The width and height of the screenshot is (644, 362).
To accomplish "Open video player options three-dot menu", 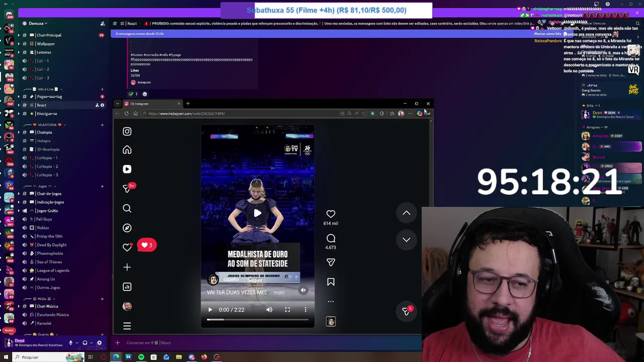I will [x=305, y=310].
